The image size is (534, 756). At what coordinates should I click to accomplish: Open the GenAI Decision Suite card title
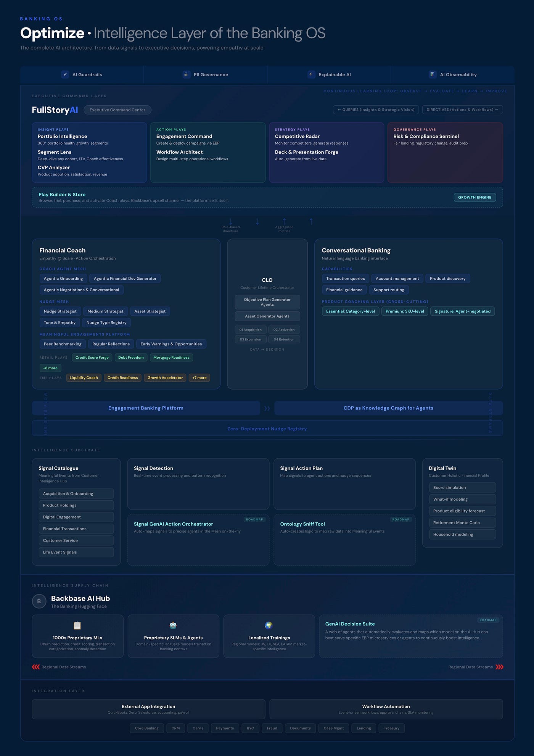(350, 624)
